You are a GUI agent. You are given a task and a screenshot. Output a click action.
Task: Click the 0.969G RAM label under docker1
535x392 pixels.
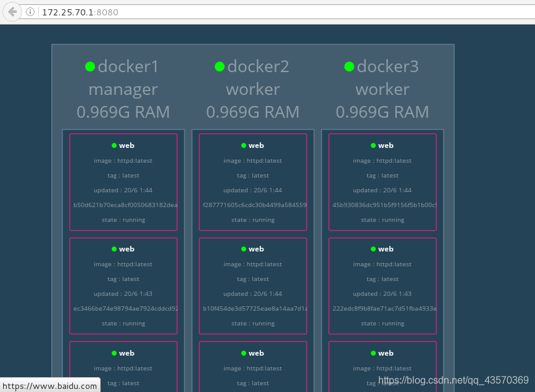pos(123,112)
